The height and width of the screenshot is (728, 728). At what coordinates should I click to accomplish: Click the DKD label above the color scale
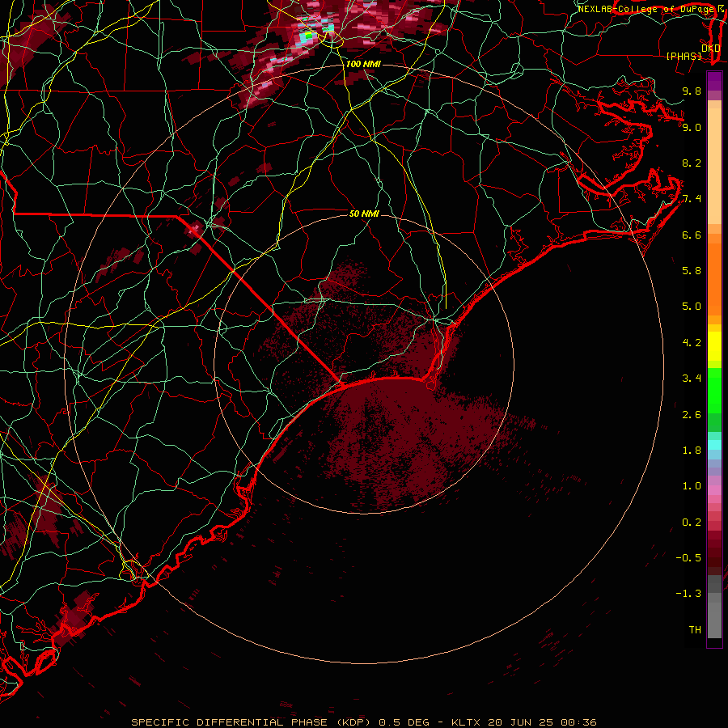coord(710,48)
